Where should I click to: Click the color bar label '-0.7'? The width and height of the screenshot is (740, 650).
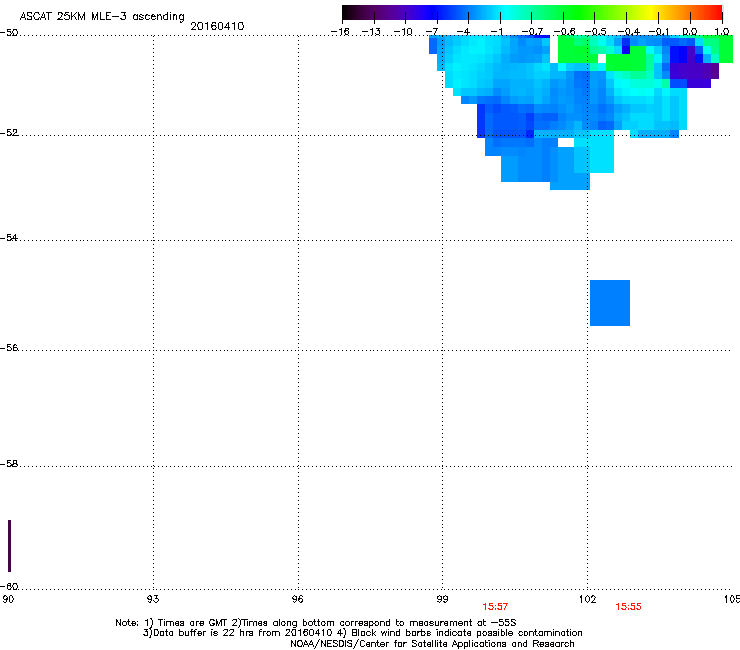pyautogui.click(x=532, y=32)
